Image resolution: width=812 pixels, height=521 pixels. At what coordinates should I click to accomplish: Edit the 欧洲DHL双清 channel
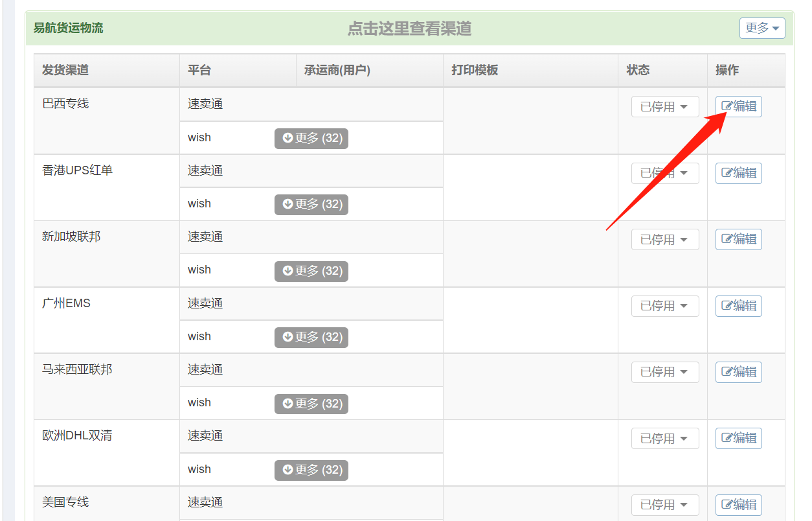pyautogui.click(x=739, y=438)
